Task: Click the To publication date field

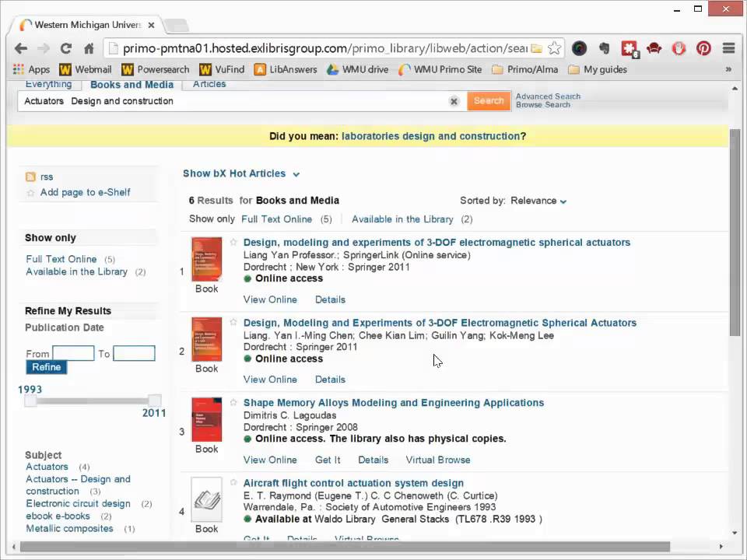Action: [x=134, y=353]
